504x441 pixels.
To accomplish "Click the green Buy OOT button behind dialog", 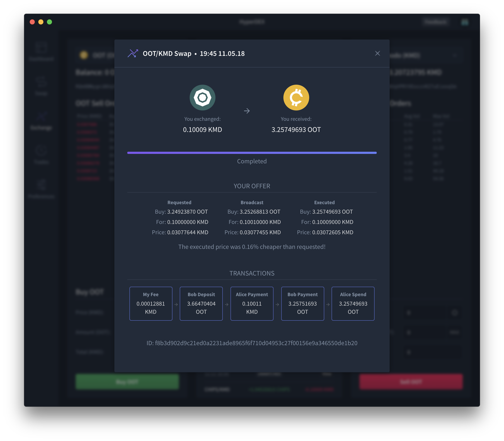I will tap(127, 382).
